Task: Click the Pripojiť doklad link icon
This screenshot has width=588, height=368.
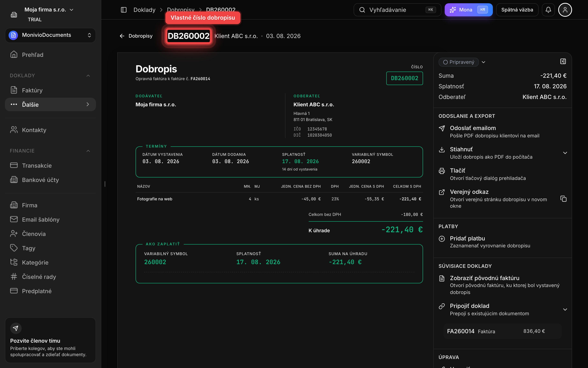Action: [x=442, y=306]
